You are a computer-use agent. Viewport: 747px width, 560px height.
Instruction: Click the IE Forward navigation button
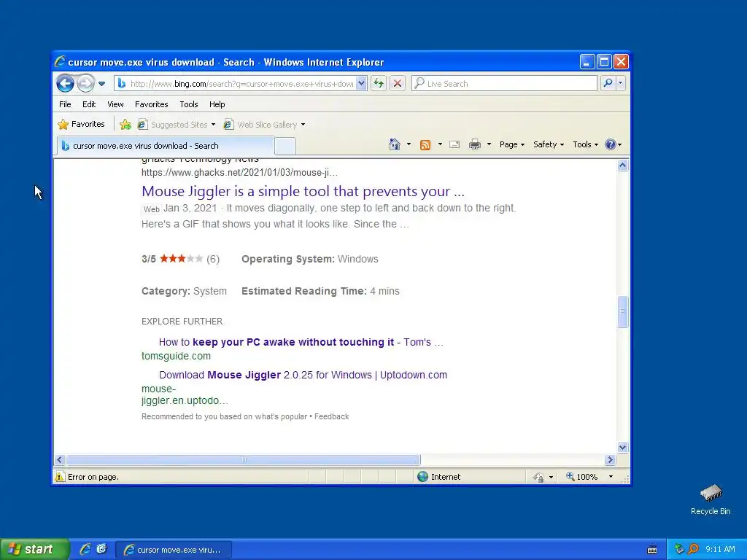[x=86, y=83]
